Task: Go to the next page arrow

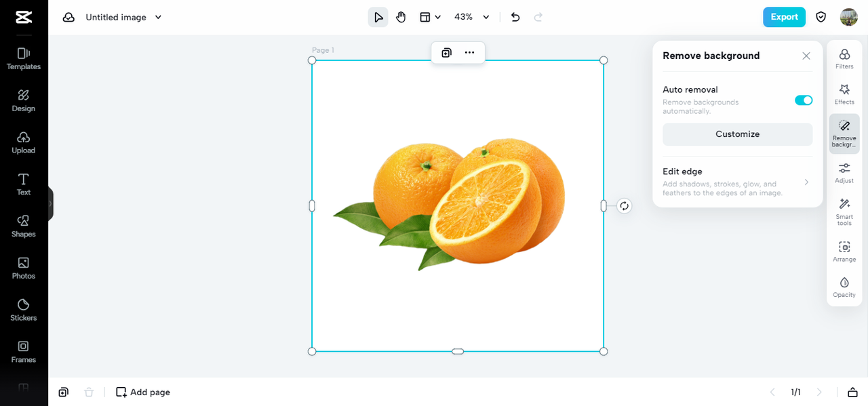Action: click(819, 392)
